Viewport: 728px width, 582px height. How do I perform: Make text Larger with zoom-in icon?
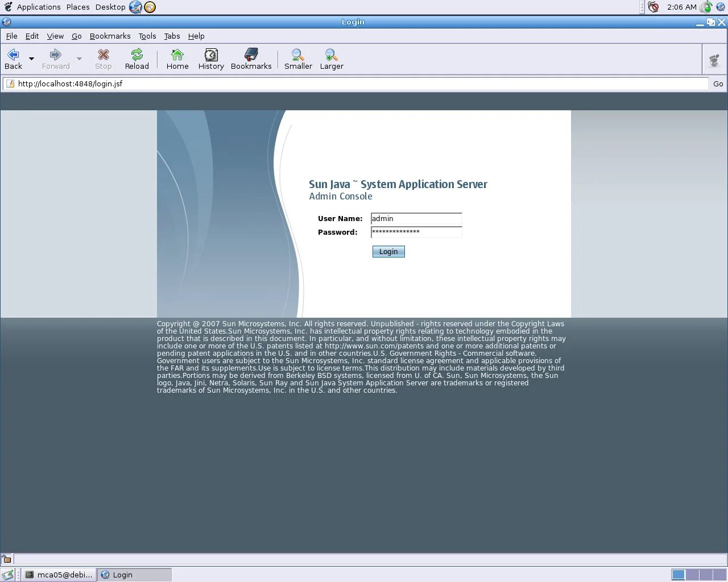point(332,59)
